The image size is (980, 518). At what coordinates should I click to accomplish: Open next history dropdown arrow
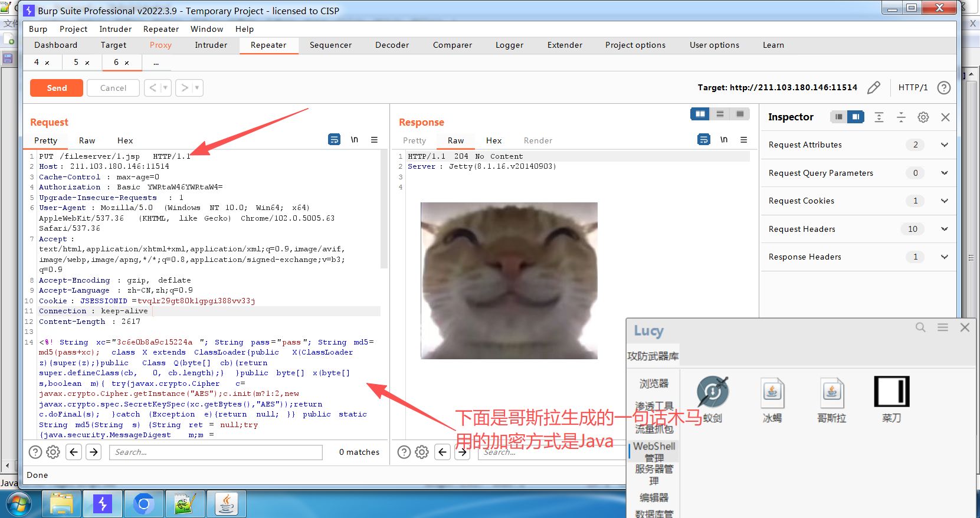click(198, 88)
